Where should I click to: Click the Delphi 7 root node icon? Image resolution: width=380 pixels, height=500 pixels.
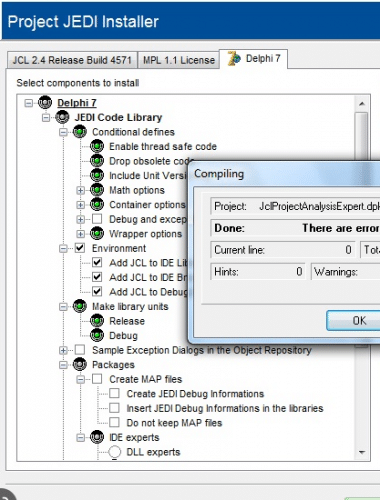(45, 103)
